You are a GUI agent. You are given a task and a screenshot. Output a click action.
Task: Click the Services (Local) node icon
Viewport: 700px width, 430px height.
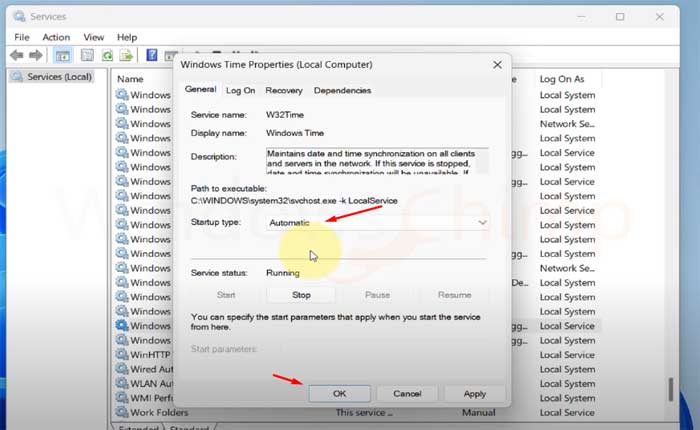point(17,76)
